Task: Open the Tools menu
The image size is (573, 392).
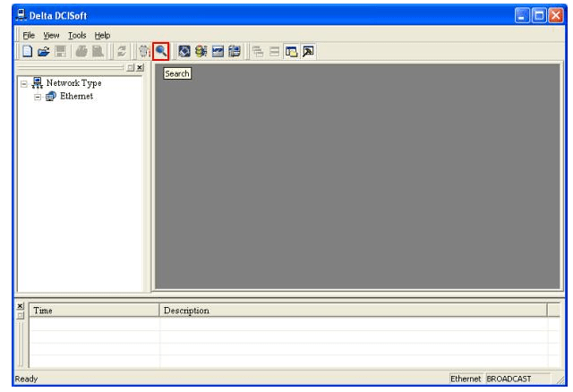Action: tap(75, 35)
